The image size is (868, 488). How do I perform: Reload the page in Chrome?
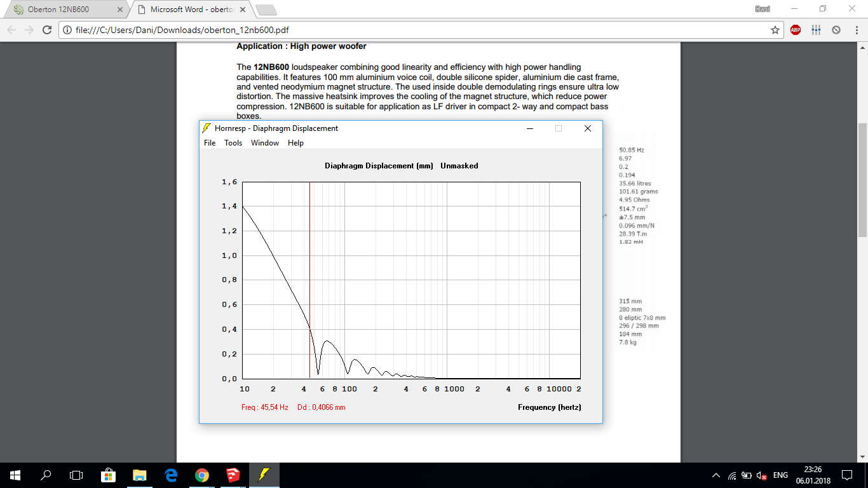[46, 30]
